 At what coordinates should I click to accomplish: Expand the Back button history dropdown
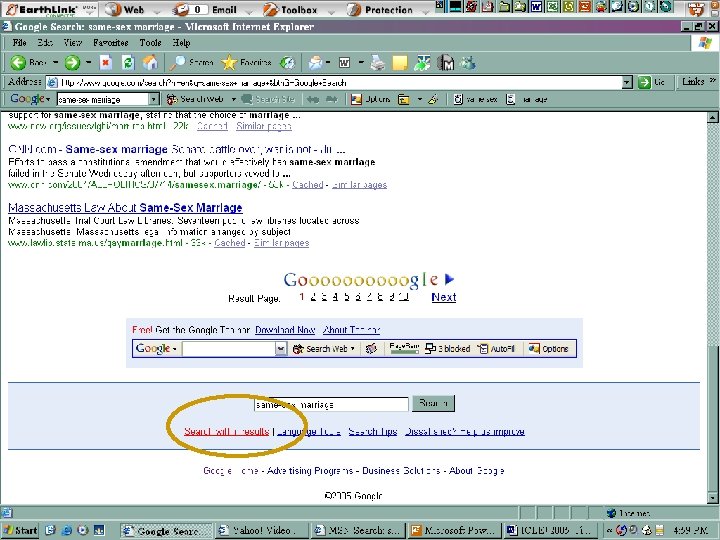coord(55,62)
